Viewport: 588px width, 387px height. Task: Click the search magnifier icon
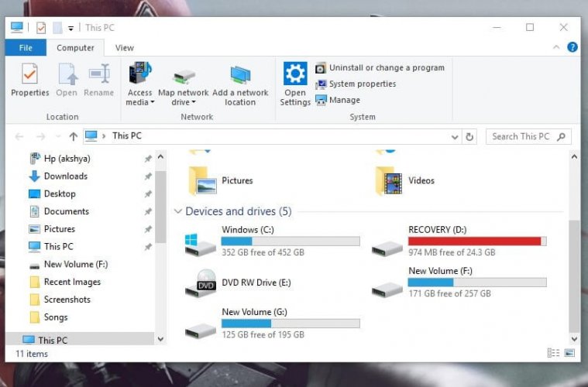561,137
